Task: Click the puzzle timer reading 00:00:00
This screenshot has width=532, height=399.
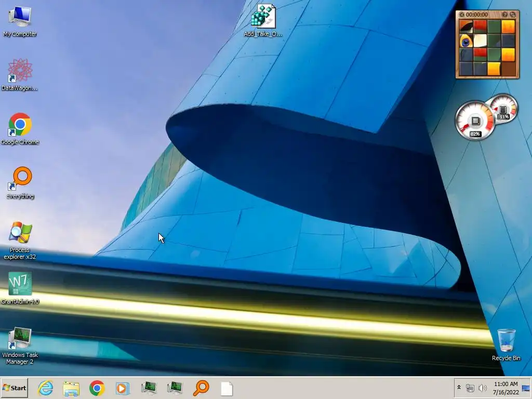Action: click(x=477, y=15)
